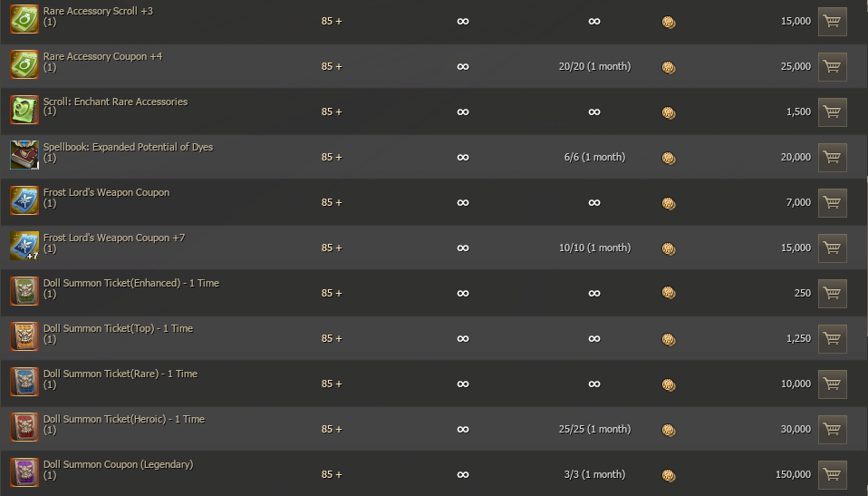The image size is (868, 496).
Task: Select Rare Accessory Coupon +4 item name
Action: click(102, 56)
